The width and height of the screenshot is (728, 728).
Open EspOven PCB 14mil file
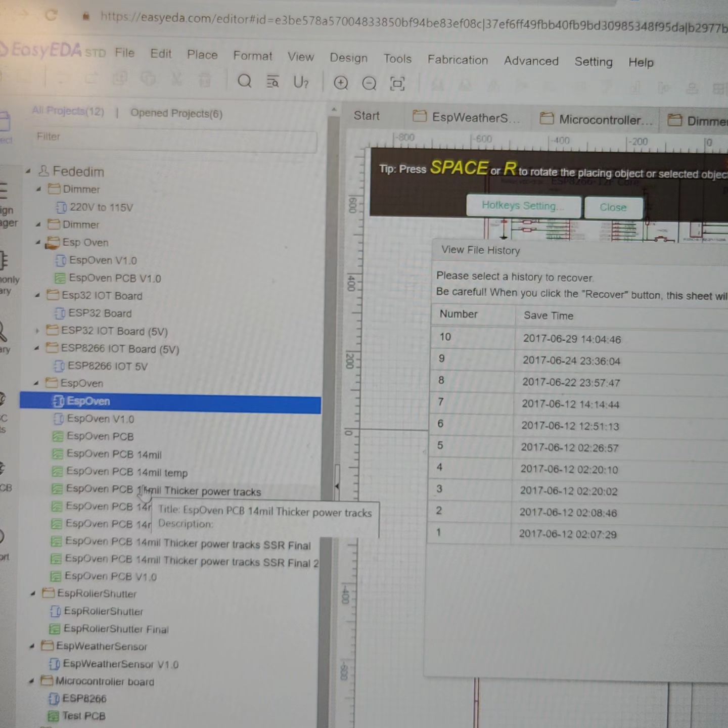(114, 454)
